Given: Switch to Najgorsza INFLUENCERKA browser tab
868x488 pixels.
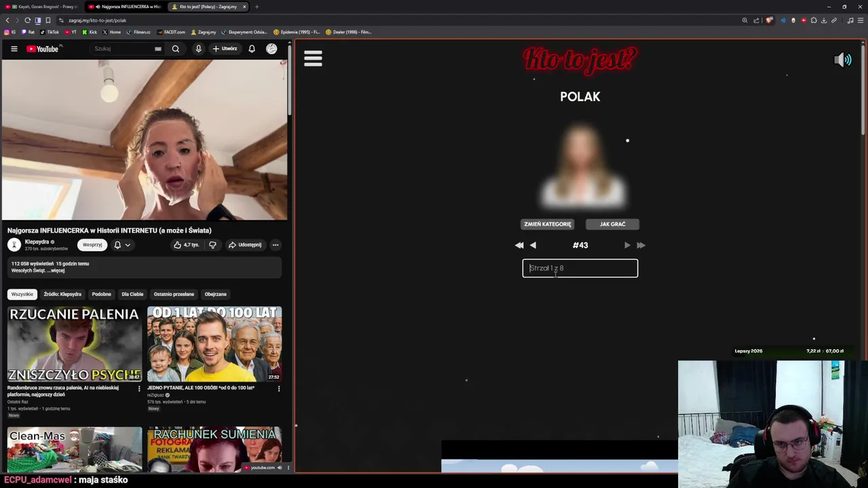Looking at the screenshot, I should [x=125, y=7].
